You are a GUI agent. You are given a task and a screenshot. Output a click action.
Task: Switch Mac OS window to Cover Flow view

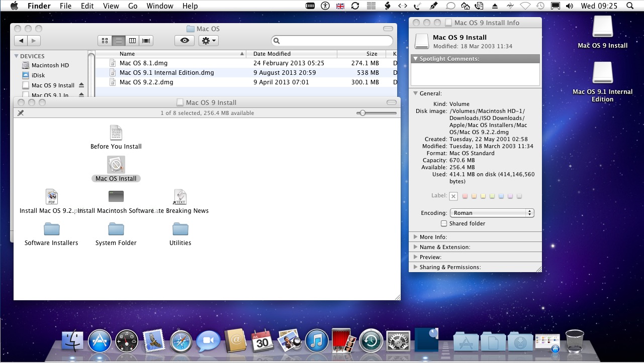coord(146,41)
